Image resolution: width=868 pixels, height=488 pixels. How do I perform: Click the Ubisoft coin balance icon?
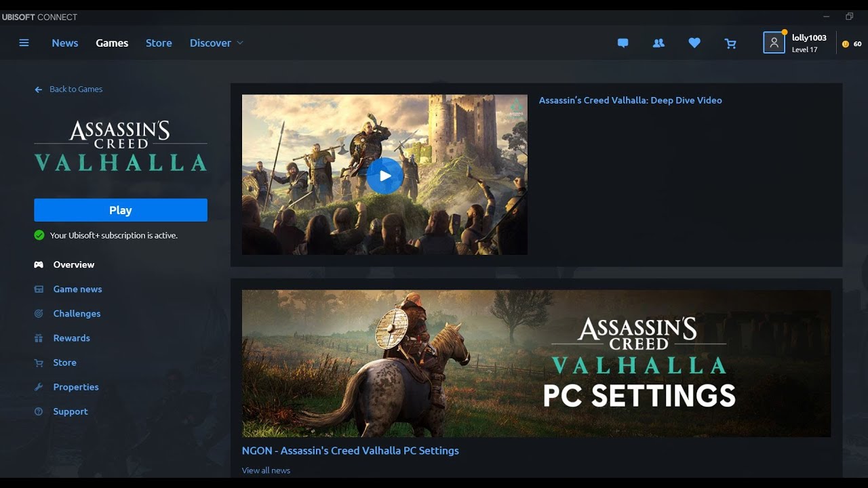point(846,44)
